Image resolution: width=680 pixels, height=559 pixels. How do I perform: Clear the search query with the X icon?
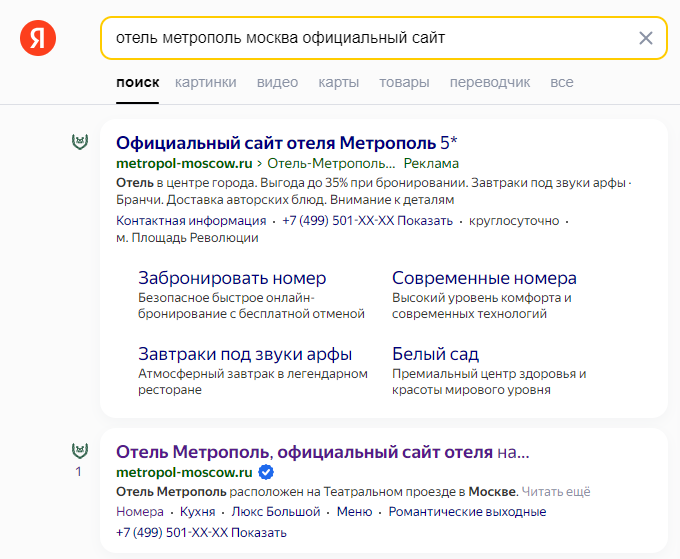[646, 38]
